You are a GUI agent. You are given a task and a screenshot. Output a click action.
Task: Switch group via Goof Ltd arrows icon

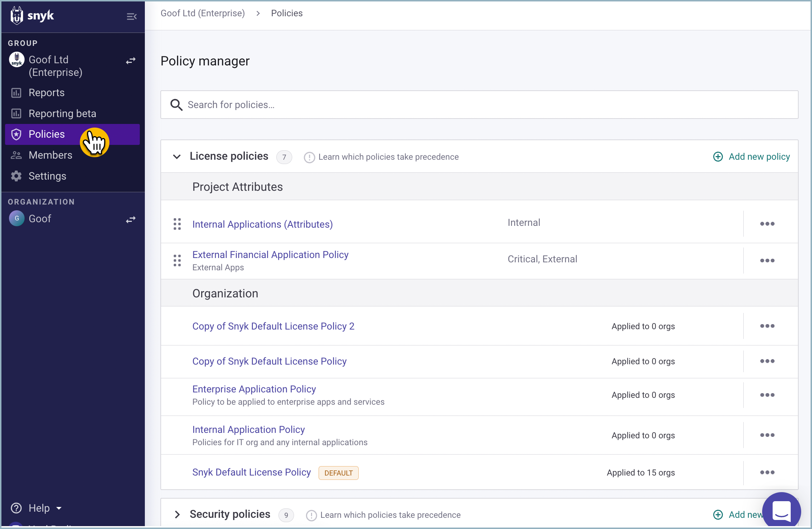(131, 61)
